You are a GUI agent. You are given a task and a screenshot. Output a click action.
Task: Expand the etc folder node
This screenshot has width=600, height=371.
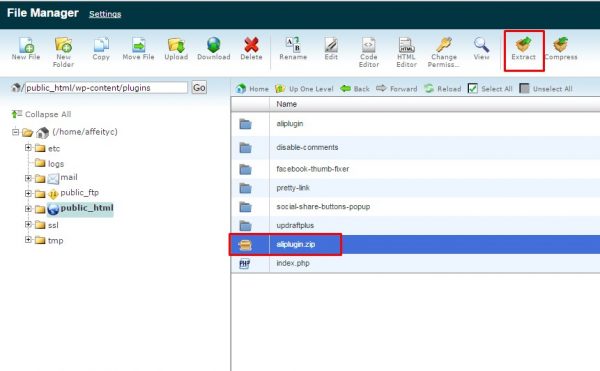coord(28,148)
